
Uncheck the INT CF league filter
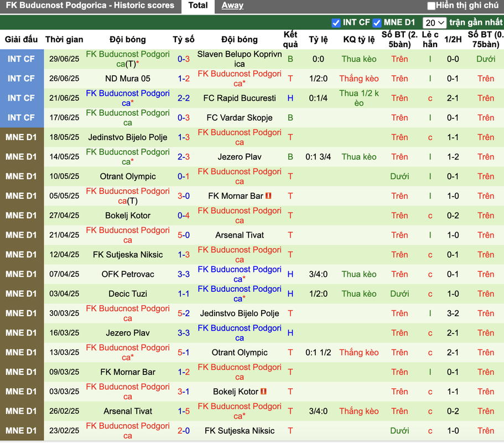click(336, 23)
